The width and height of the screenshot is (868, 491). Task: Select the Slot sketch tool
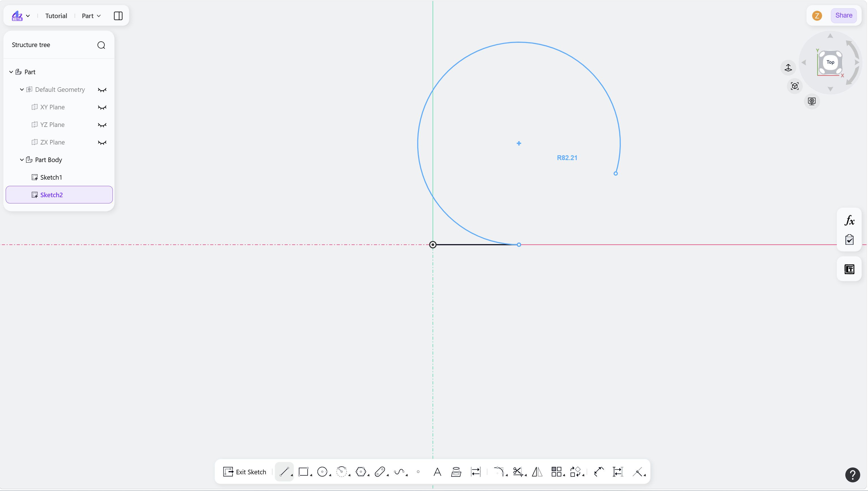pyautogui.click(x=380, y=471)
